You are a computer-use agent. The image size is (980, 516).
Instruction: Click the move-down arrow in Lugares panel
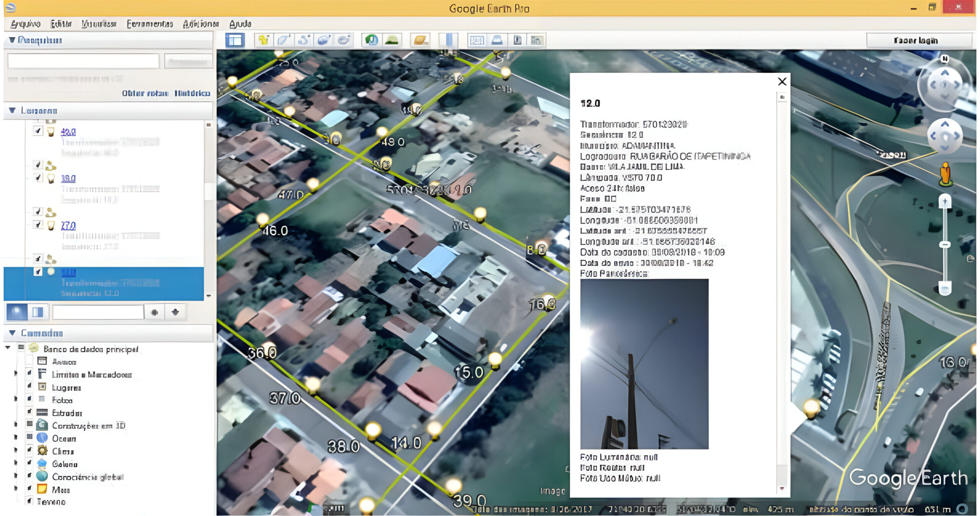pyautogui.click(x=175, y=312)
